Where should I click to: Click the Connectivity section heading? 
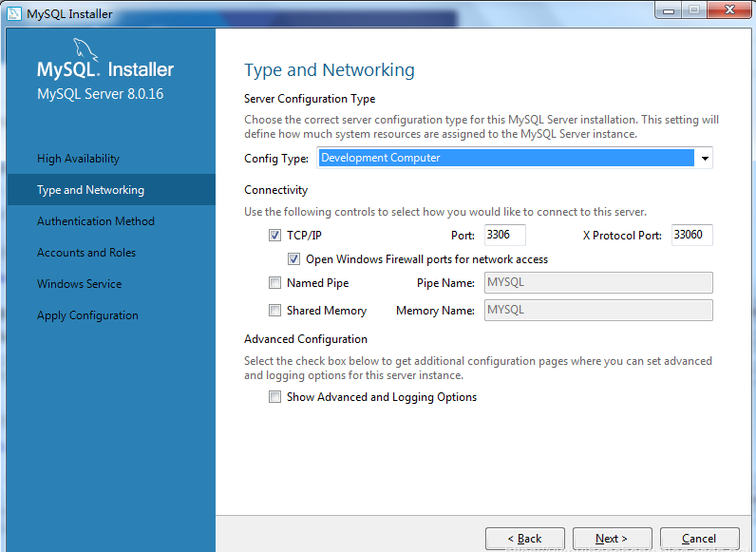[x=275, y=190]
